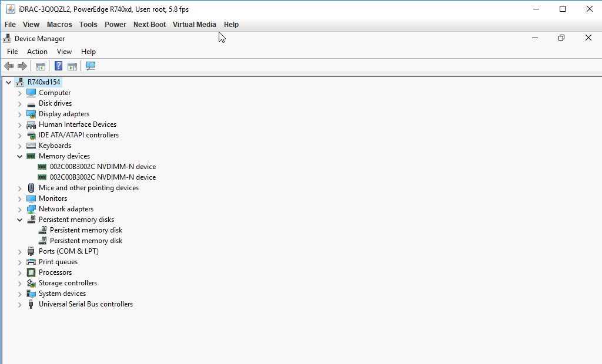The height and width of the screenshot is (364, 602).
Task: Click the iDRAC Java application title icon
Action: tap(11, 9)
